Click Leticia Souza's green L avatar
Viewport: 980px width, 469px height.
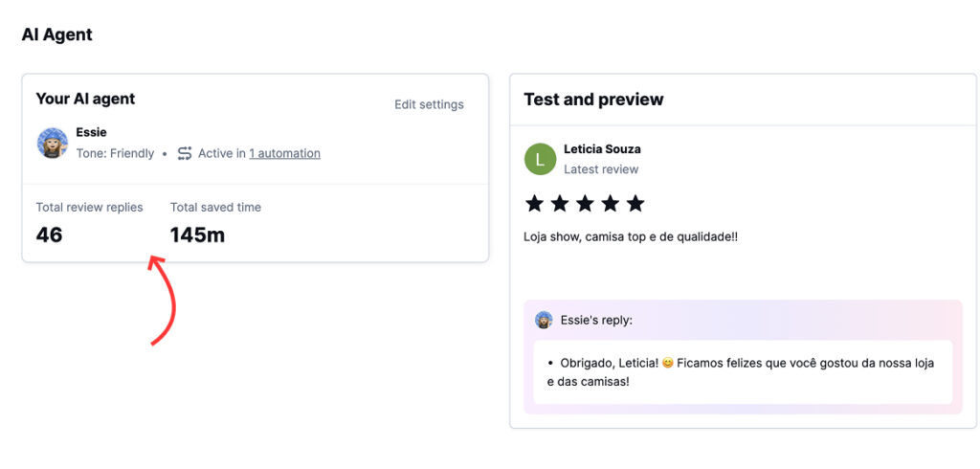(x=540, y=159)
